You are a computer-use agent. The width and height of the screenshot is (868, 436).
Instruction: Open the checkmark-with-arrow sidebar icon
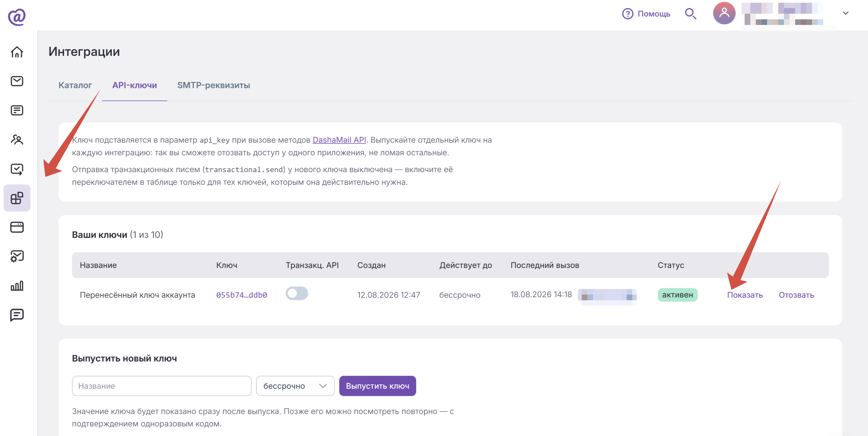point(17,169)
